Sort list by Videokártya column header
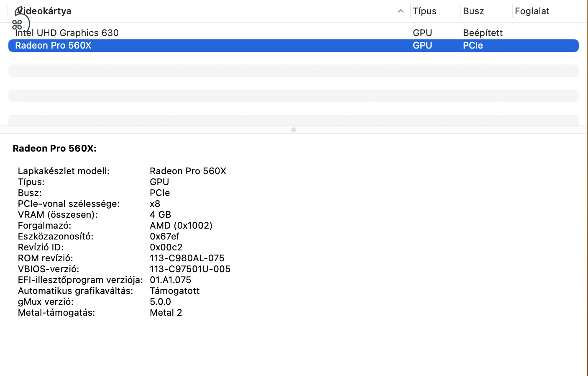 click(209, 11)
